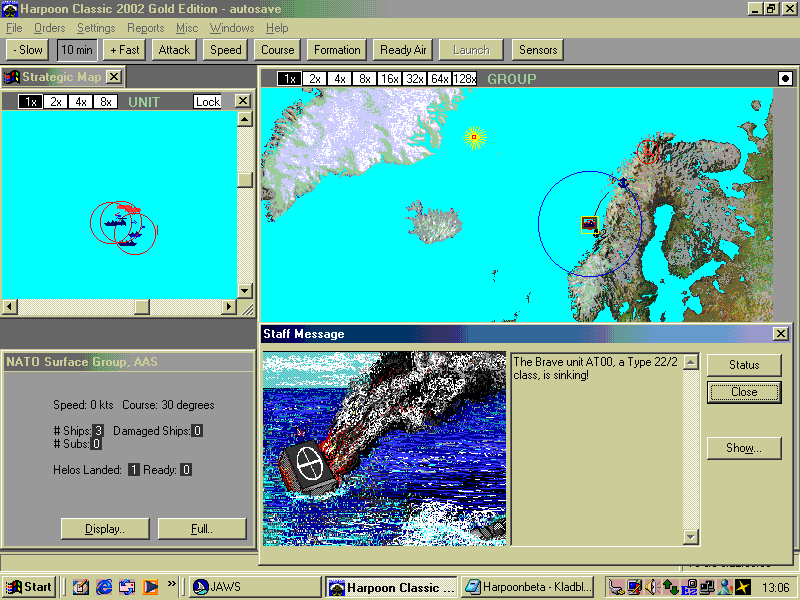
Task: Set unit map zoom to 1x
Action: [31, 102]
